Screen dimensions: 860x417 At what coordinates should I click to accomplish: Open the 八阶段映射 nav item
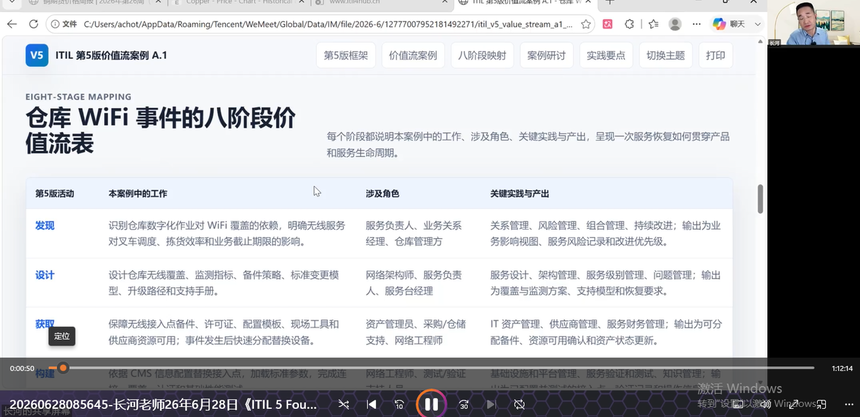482,55
